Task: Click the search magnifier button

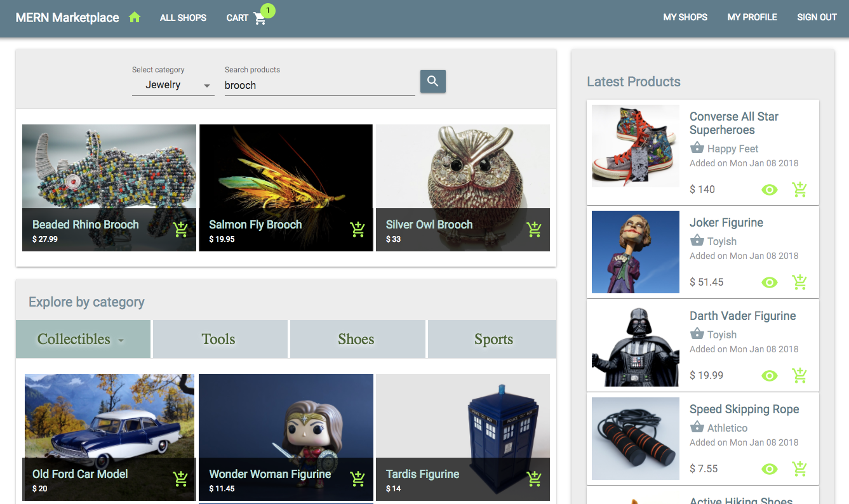Action: [432, 81]
